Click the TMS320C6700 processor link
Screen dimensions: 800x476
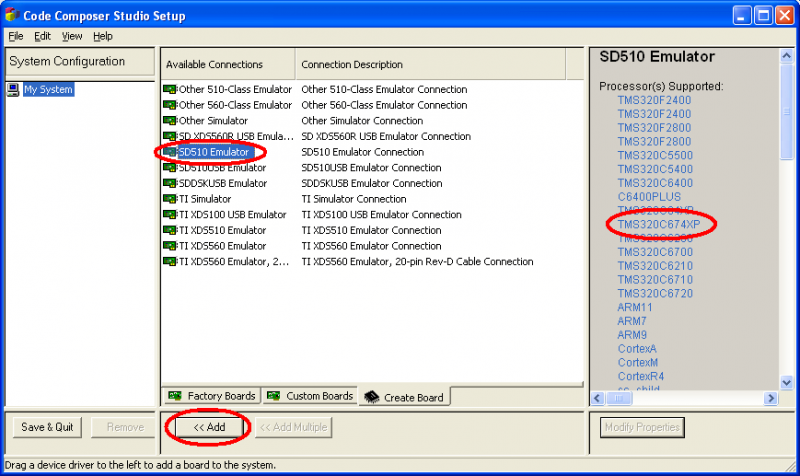[x=655, y=252]
